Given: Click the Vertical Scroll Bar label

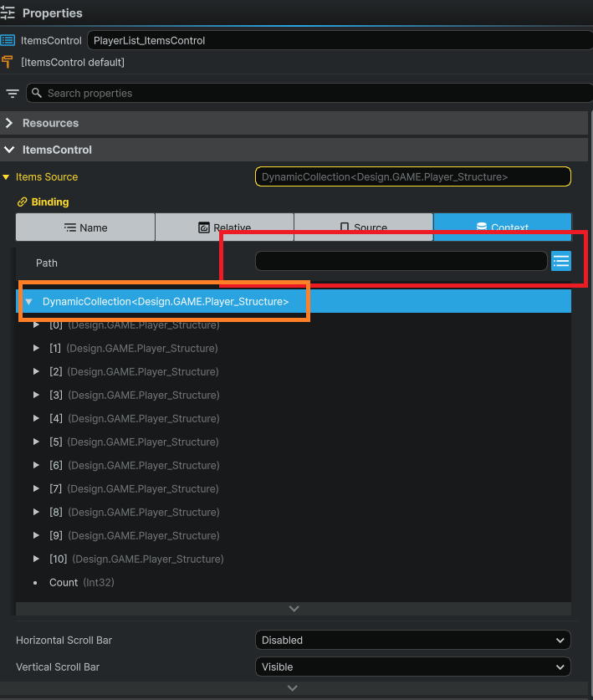Looking at the screenshot, I should point(58,667).
